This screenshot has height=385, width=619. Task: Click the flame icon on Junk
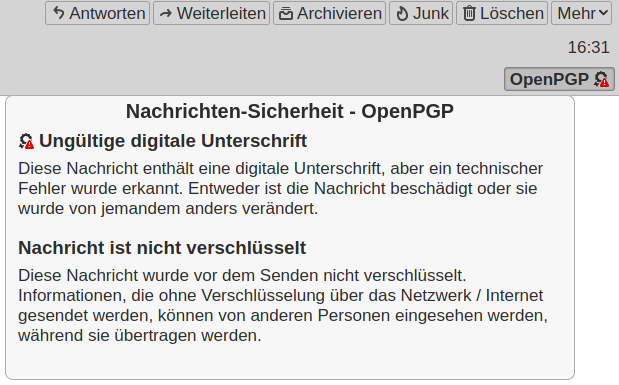tap(402, 14)
